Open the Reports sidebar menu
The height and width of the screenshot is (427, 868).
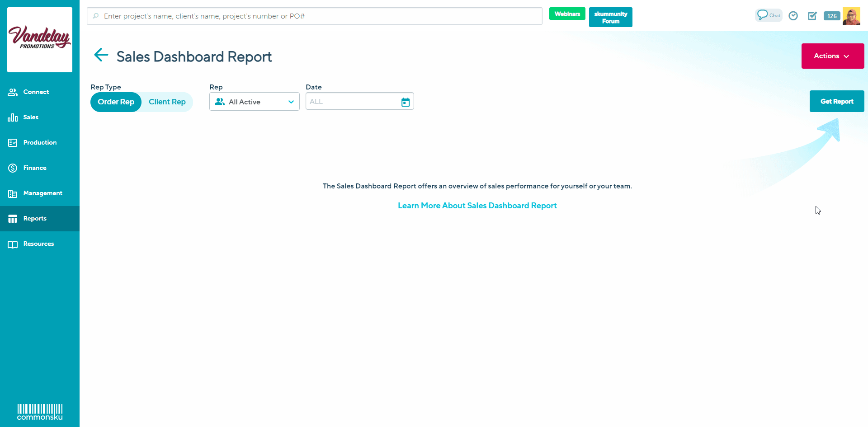35,219
